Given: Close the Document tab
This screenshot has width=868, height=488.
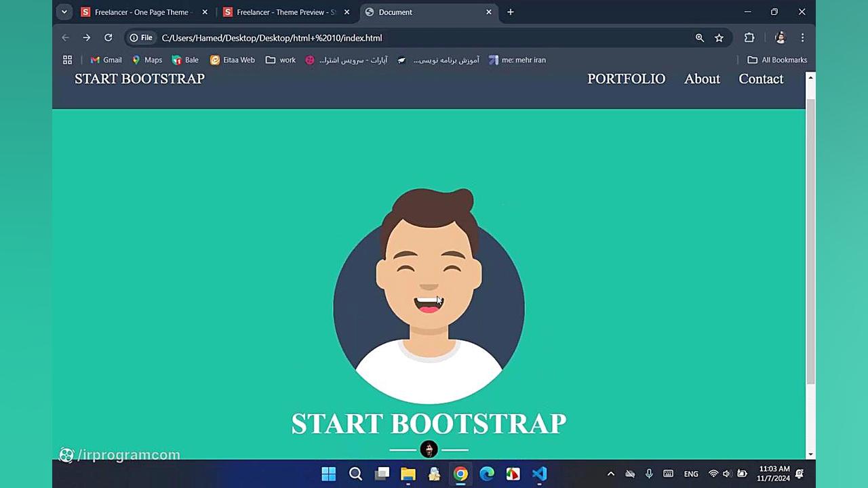Looking at the screenshot, I should coord(488,12).
